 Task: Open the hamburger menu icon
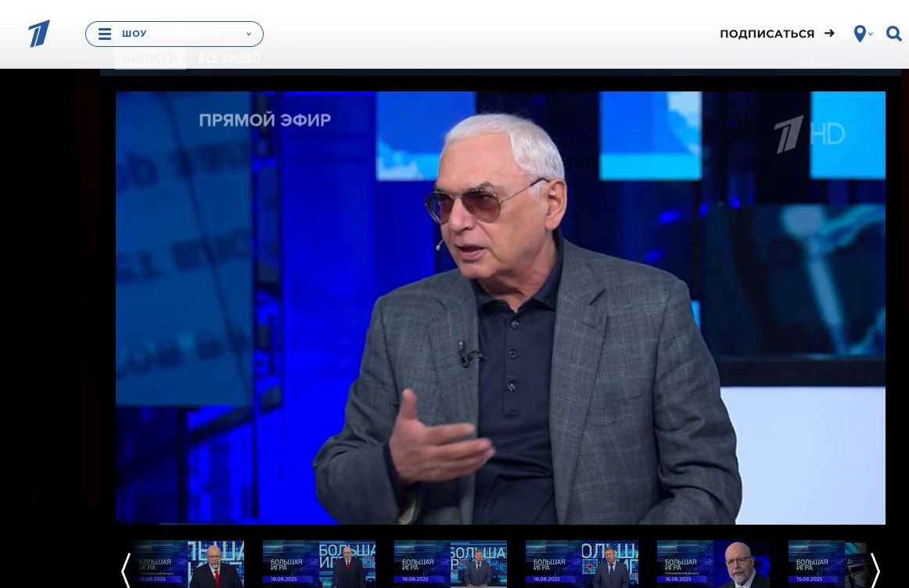pos(105,34)
